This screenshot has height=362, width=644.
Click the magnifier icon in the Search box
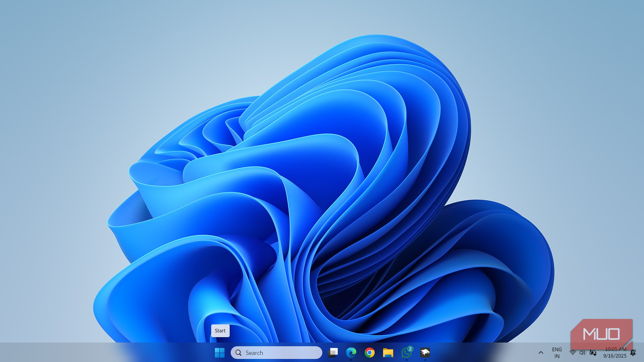[238, 353]
